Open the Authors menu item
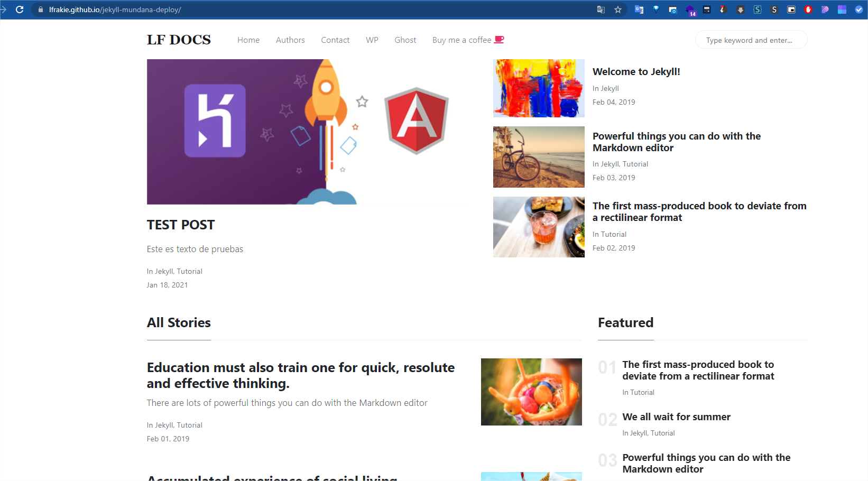This screenshot has width=868, height=481. (290, 40)
